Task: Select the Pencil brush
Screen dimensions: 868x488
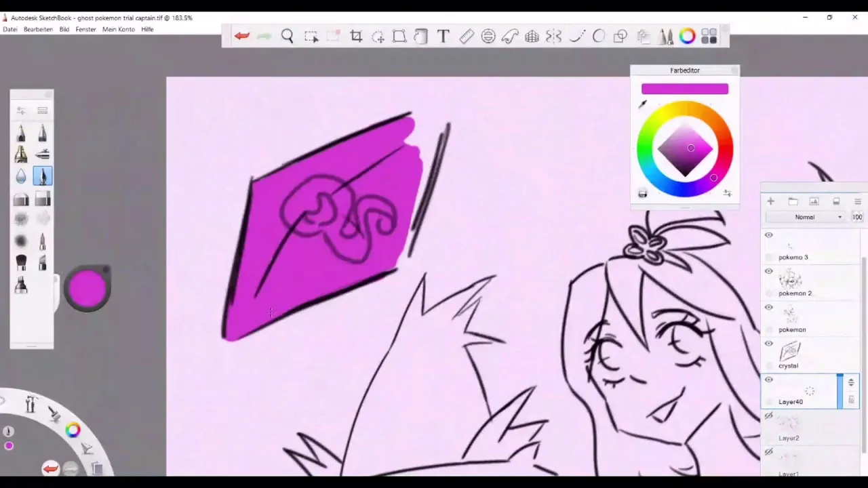Action: [21, 133]
